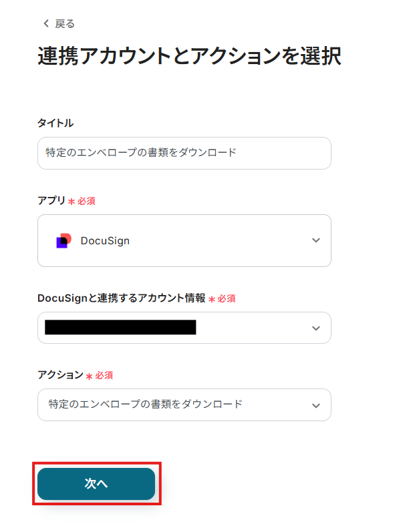Focus the タイトル text input field
Screen dimensions: 419x532
[x=184, y=153]
